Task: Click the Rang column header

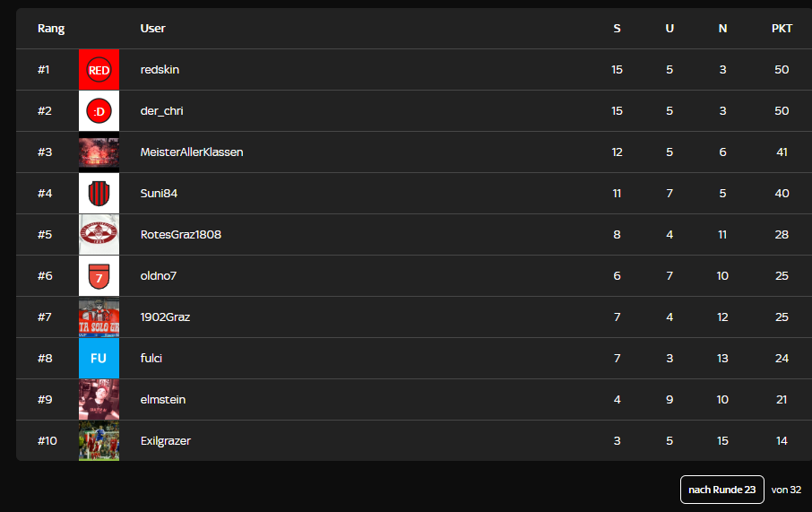Action: pyautogui.click(x=51, y=29)
